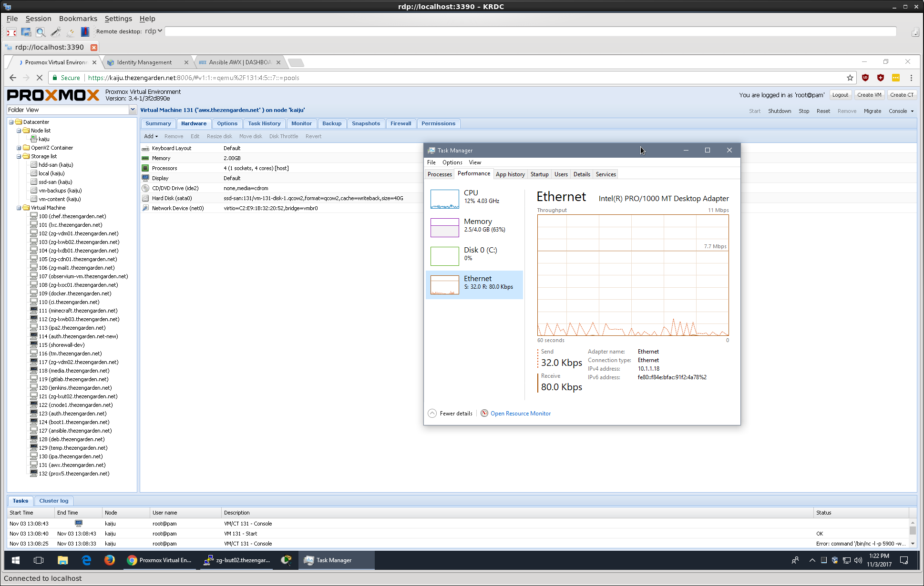Expand the OpenVZ Container folder
This screenshot has width=924, height=586.
(x=19, y=148)
